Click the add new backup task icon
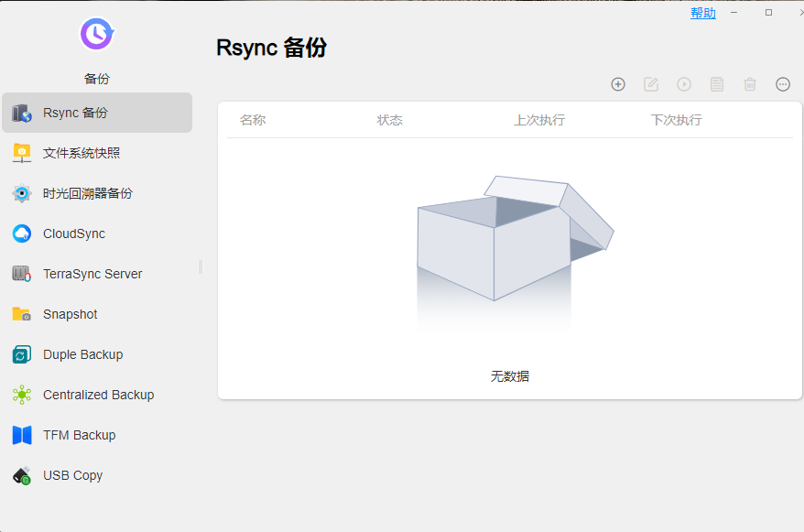 [618, 84]
